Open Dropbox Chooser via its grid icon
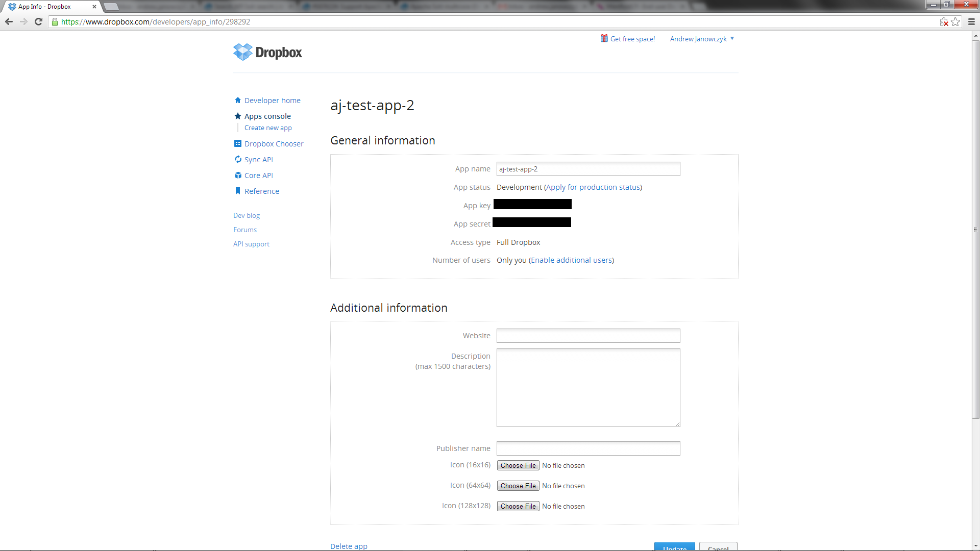 coord(238,143)
